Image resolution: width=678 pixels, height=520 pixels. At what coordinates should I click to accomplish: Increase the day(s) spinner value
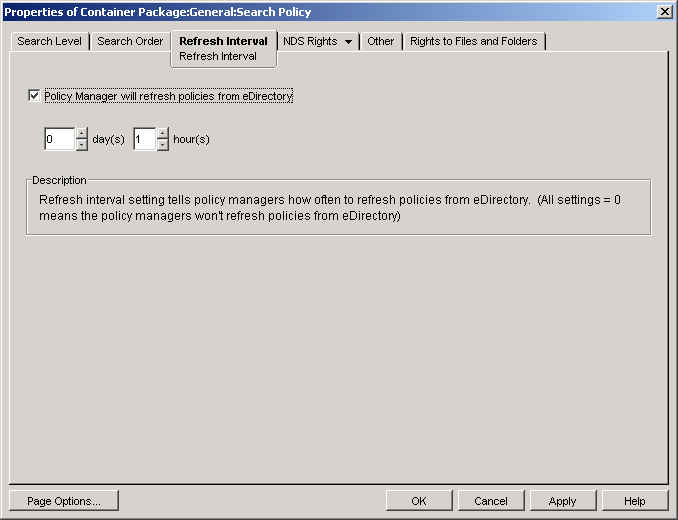click(x=82, y=134)
